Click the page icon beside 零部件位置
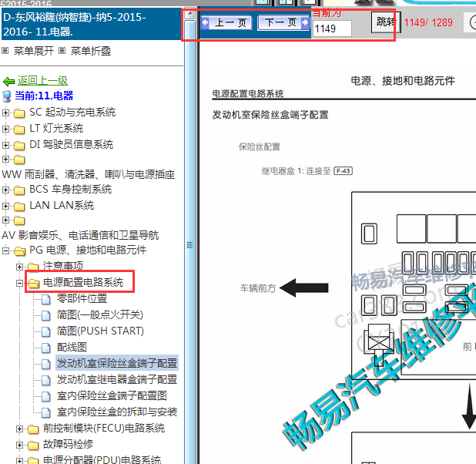 [x=46, y=299]
